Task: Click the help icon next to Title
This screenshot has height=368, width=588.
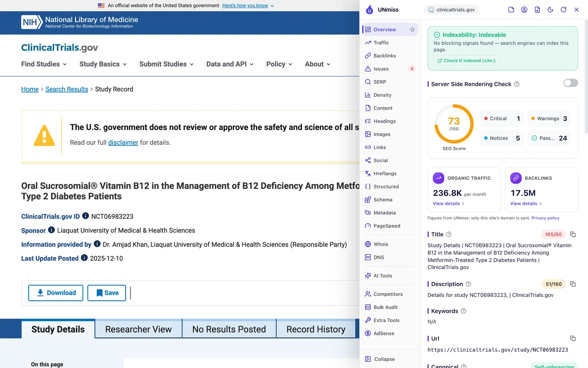Action: click(x=449, y=234)
